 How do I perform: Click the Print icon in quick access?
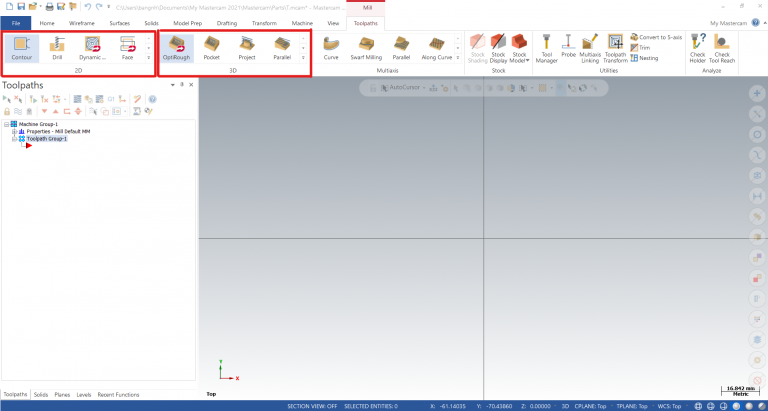pyautogui.click(x=49, y=6)
